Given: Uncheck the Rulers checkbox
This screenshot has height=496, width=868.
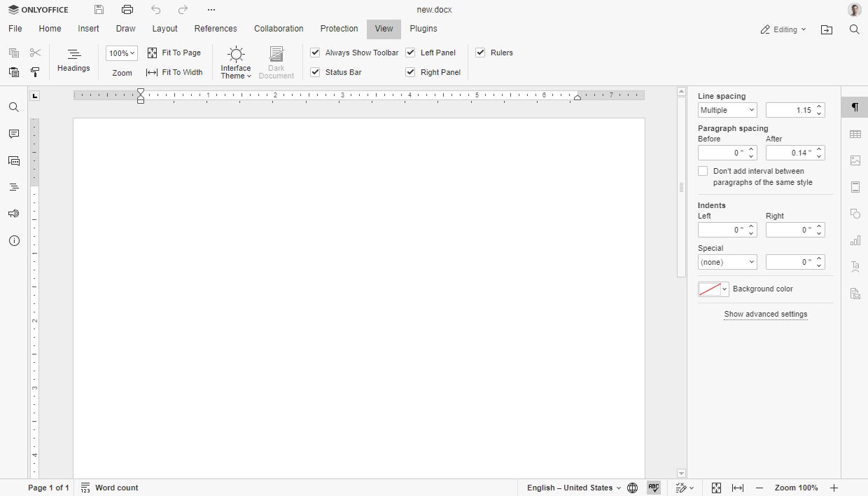Looking at the screenshot, I should [480, 53].
